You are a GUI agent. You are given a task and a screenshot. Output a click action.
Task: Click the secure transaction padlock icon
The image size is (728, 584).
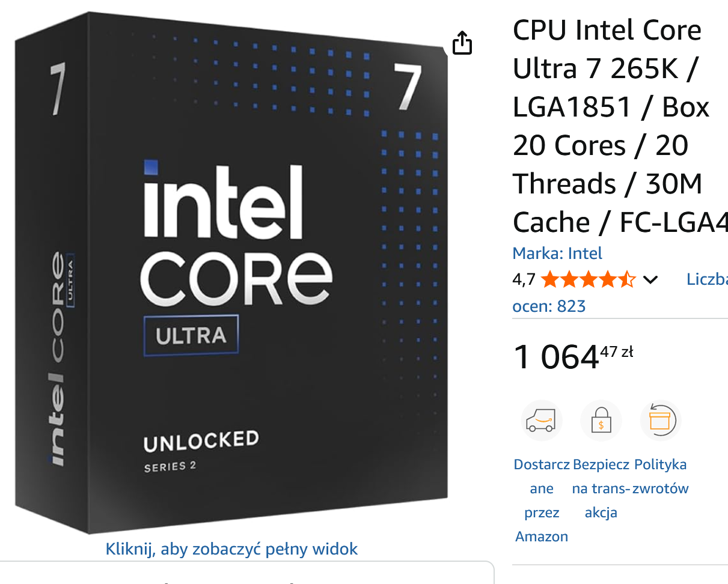(x=601, y=420)
